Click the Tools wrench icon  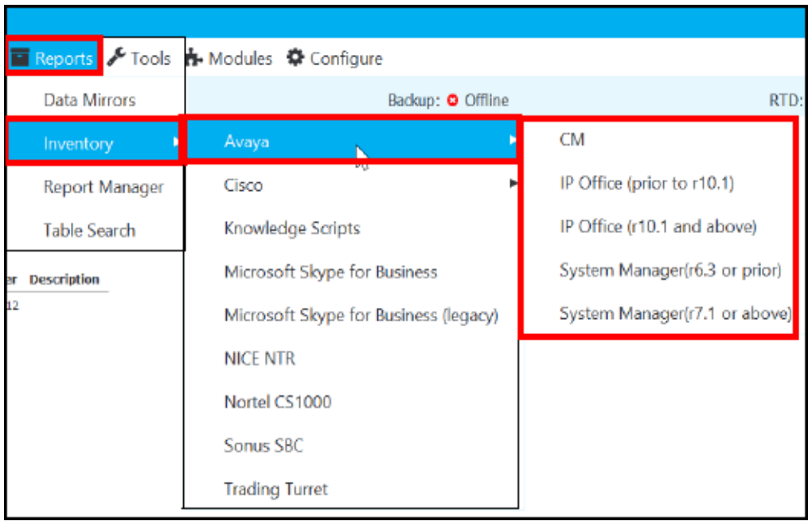click(x=116, y=57)
